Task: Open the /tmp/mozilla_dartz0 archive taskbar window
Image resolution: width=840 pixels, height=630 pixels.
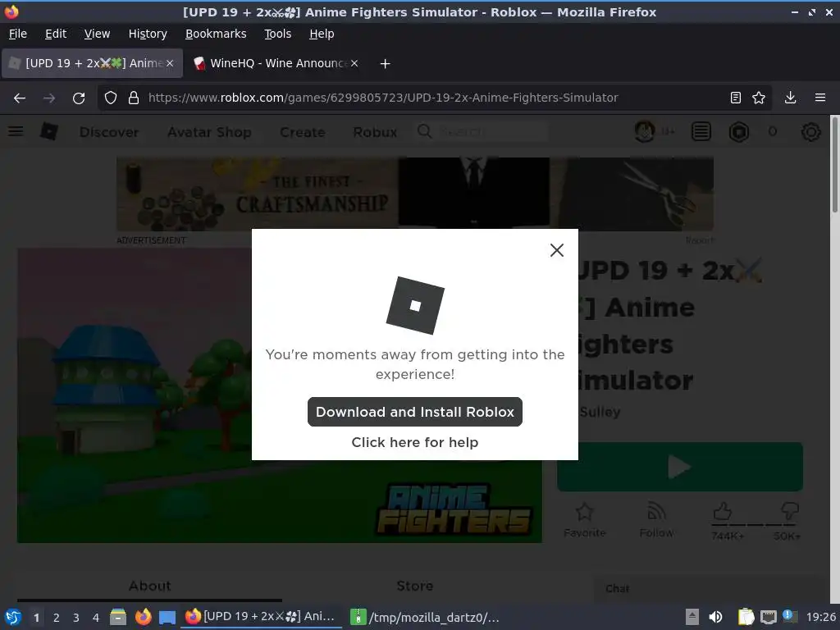Action: (425, 617)
